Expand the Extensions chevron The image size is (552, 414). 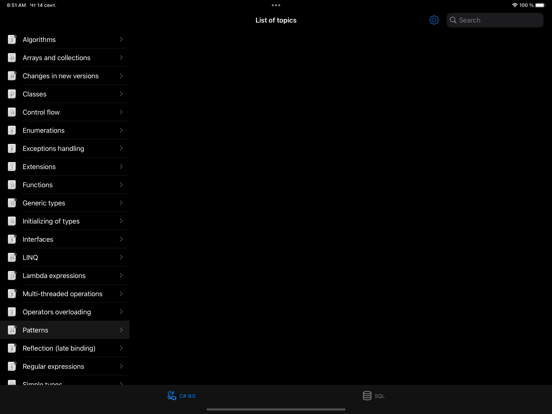(x=121, y=167)
